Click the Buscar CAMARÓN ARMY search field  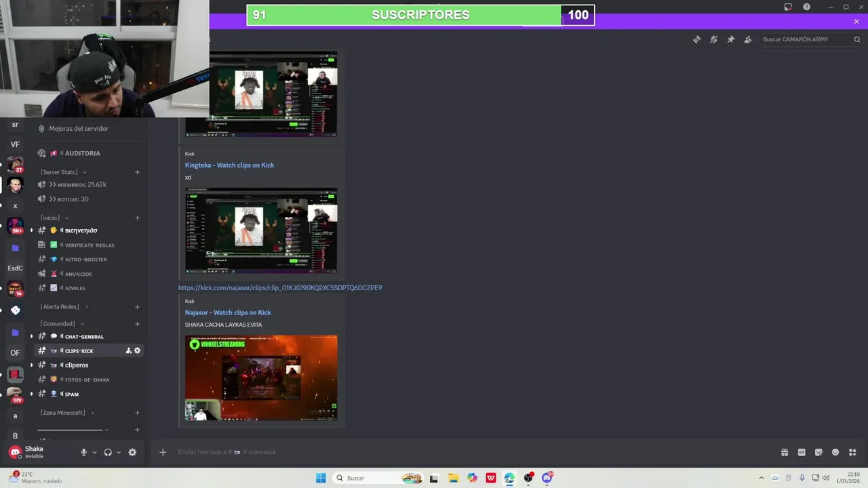811,39
